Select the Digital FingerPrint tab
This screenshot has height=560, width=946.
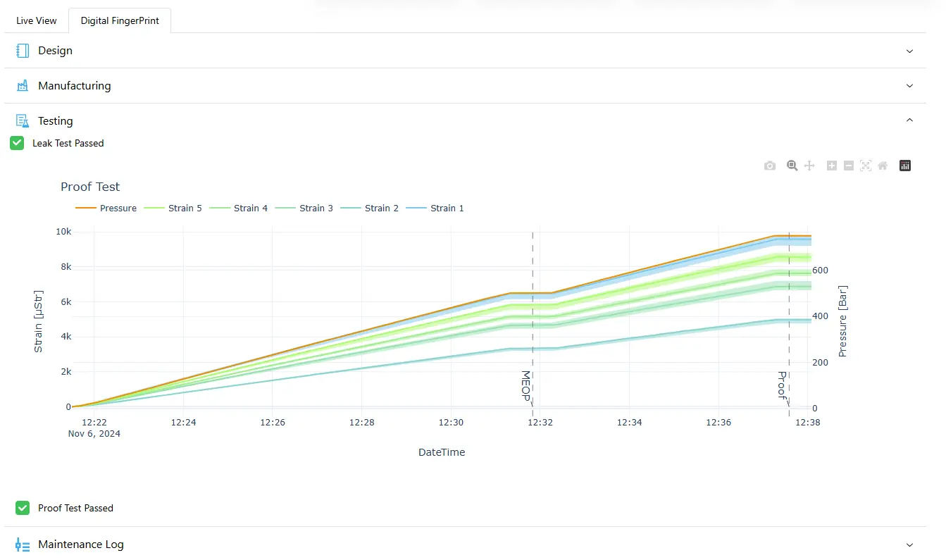click(x=120, y=20)
